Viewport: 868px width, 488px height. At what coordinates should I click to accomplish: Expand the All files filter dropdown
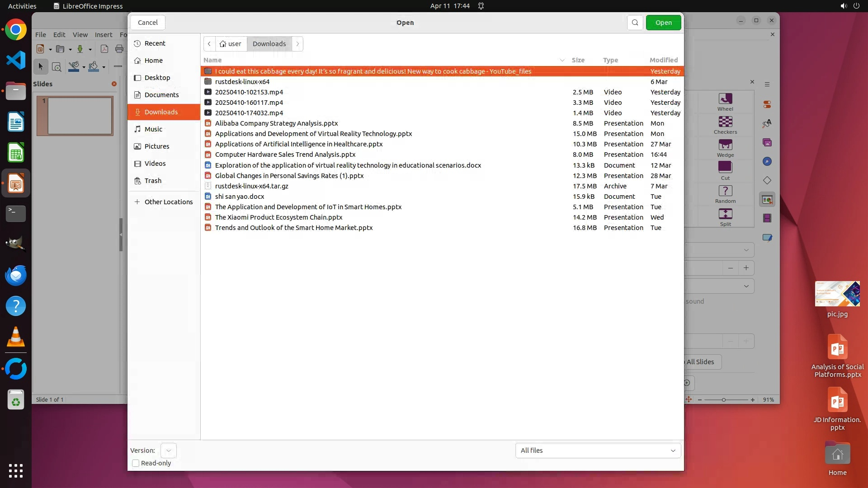[x=598, y=450]
